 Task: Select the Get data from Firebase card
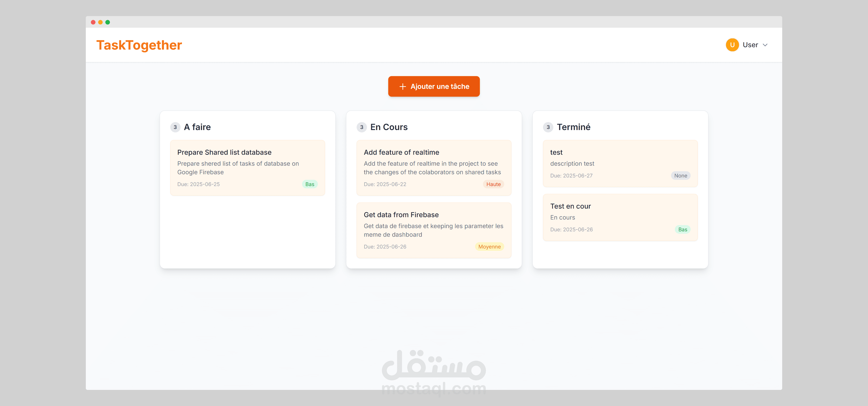click(x=434, y=230)
